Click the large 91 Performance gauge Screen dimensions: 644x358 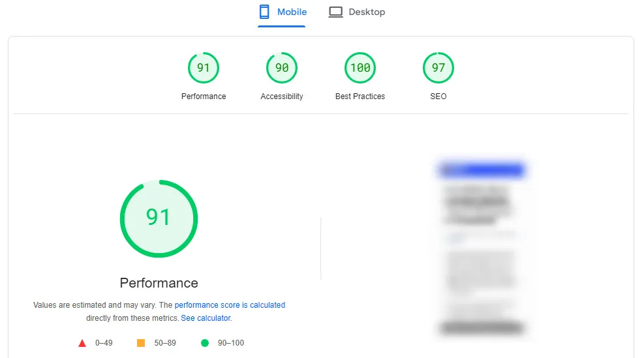(159, 218)
